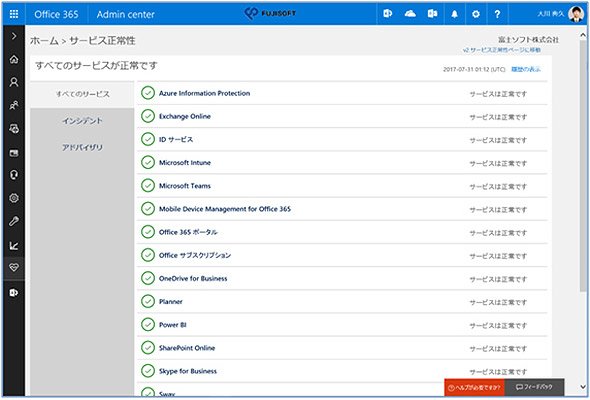Screen dimensions: 590x400
Task: Open Support headset icon in sidebar
Action: tap(14, 175)
